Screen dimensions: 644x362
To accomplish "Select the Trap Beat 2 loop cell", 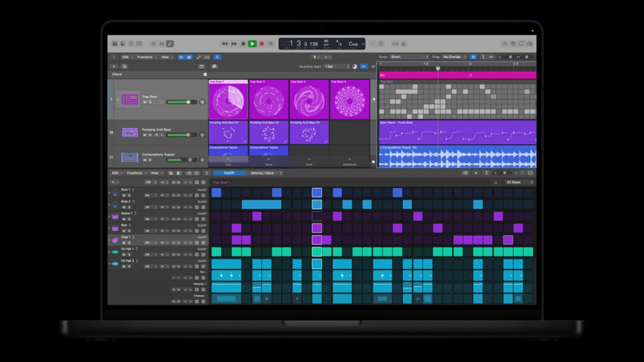I will 268,99.
